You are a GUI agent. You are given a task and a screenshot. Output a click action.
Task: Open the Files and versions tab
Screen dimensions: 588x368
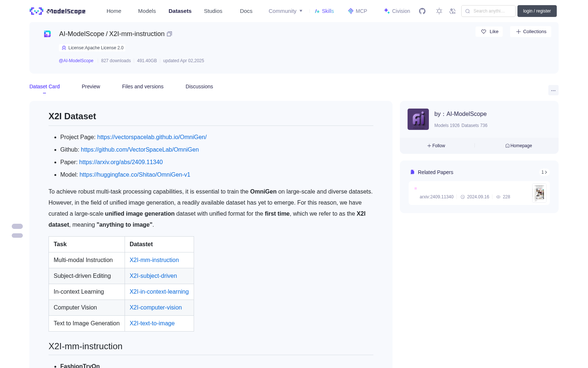[143, 86]
